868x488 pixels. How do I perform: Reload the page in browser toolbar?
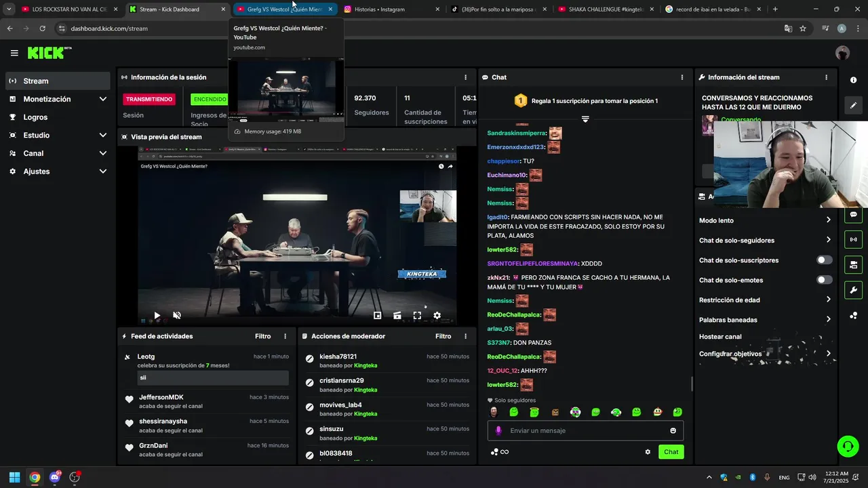42,28
